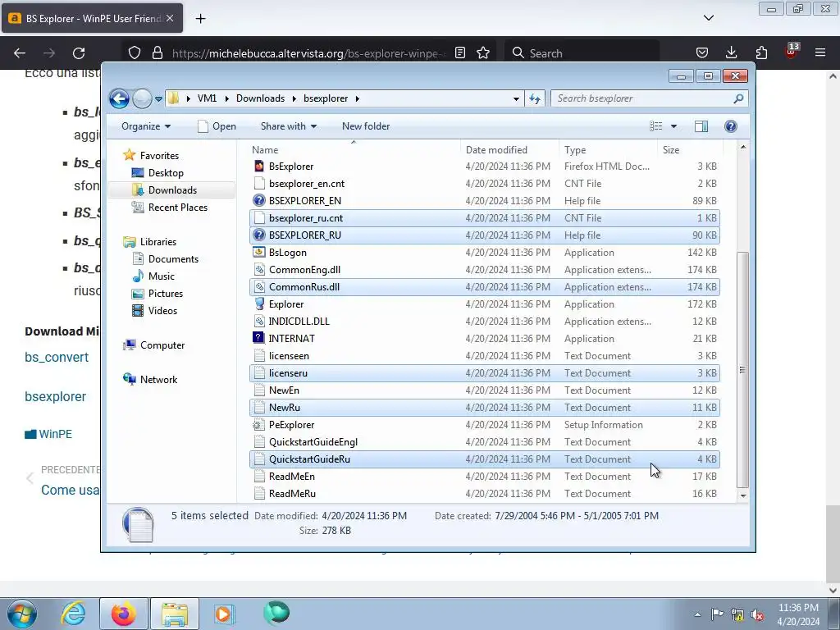The width and height of the screenshot is (840, 630).
Task: Open the Pictures library
Action: 157,294
